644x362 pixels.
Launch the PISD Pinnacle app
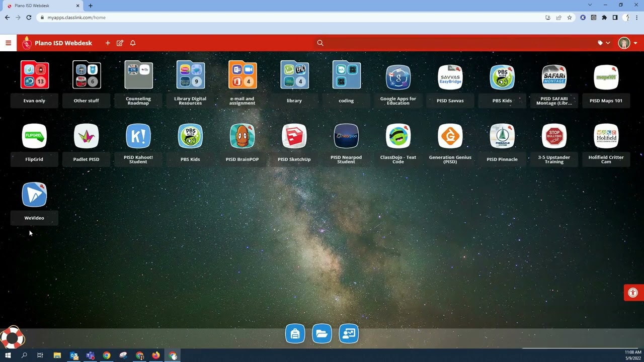click(x=502, y=136)
